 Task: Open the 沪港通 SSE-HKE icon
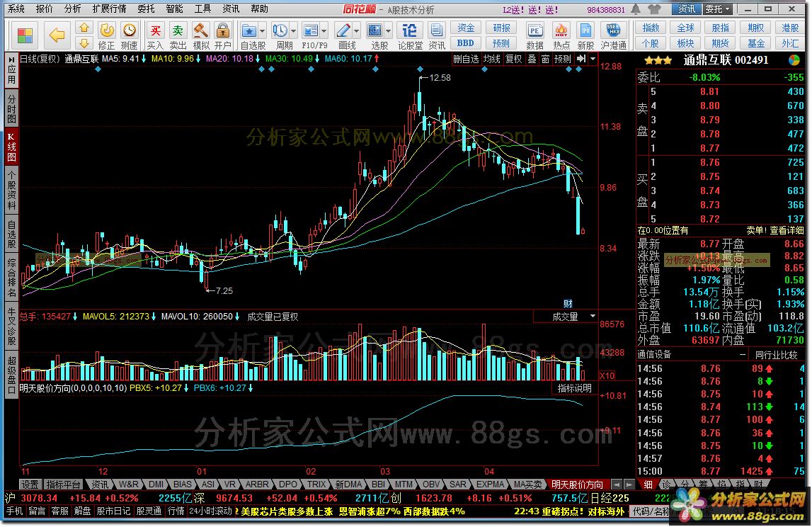click(614, 36)
